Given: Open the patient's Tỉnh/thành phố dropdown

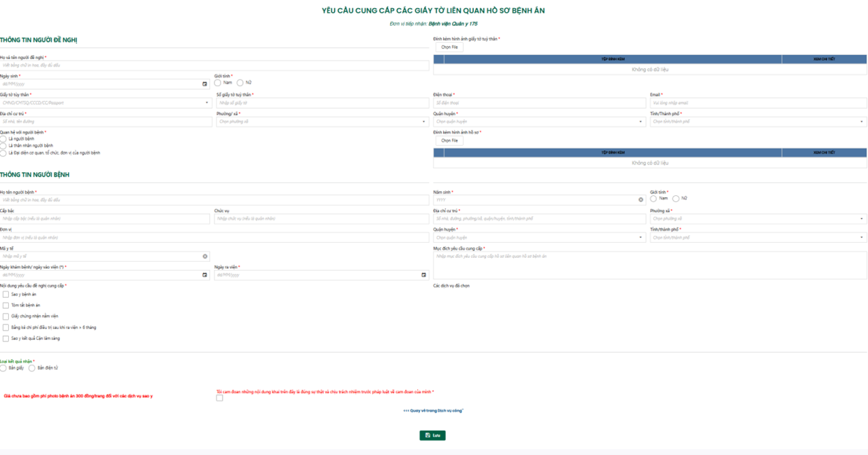Looking at the screenshot, I should click(x=862, y=238).
